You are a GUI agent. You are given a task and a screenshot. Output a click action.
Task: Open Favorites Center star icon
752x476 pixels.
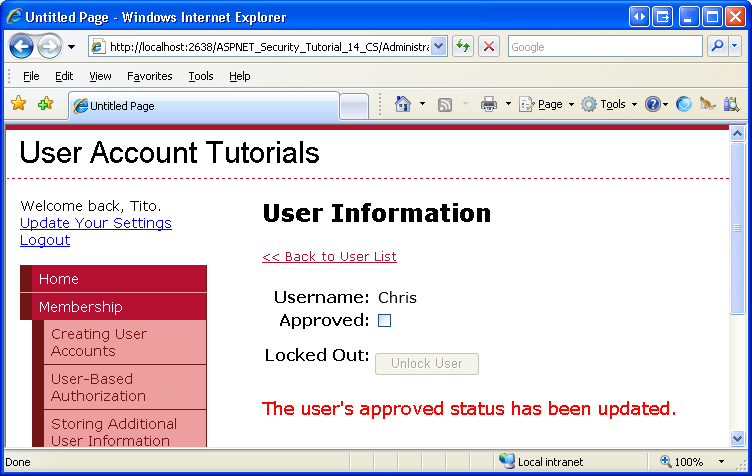18,103
